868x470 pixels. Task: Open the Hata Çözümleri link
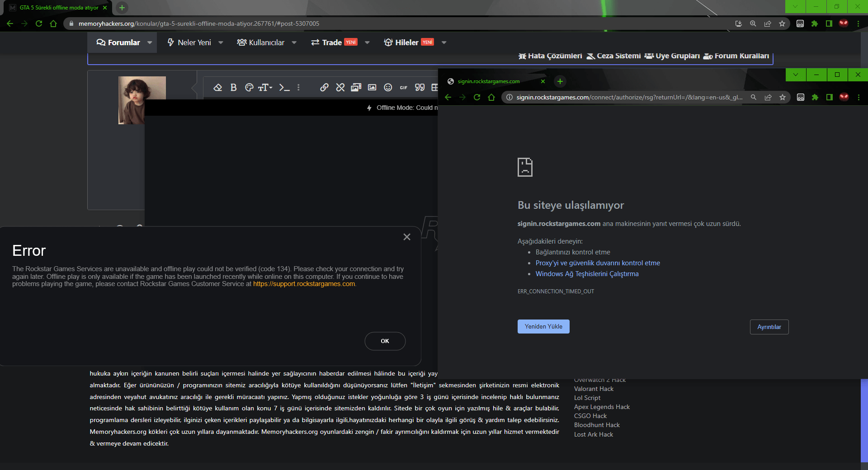pos(550,56)
